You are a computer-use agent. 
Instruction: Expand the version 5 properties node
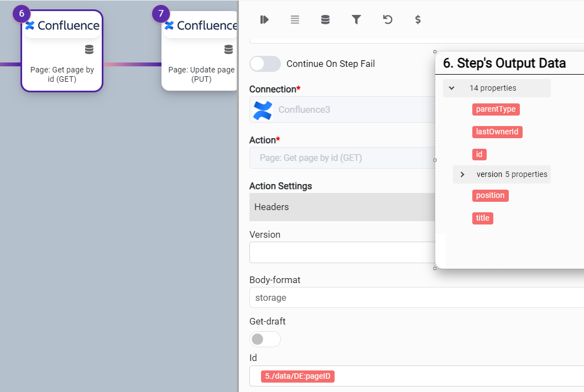(x=463, y=174)
